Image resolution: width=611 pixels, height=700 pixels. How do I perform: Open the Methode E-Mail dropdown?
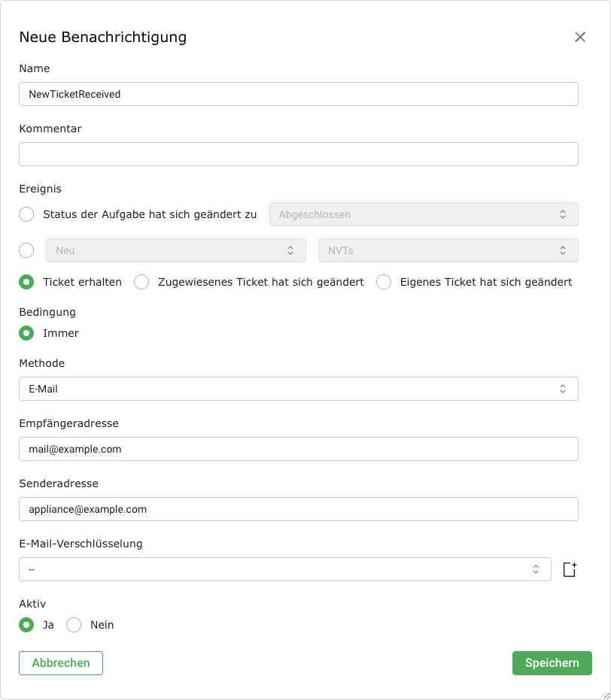[298, 389]
